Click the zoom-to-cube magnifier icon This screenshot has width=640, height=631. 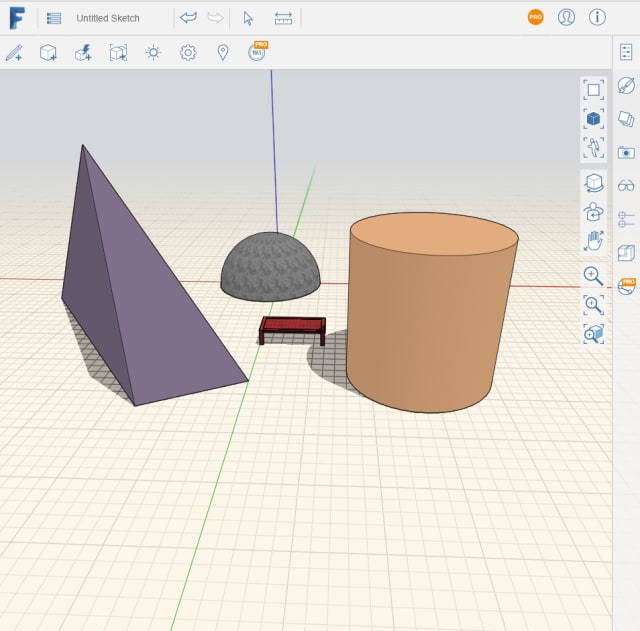593,333
